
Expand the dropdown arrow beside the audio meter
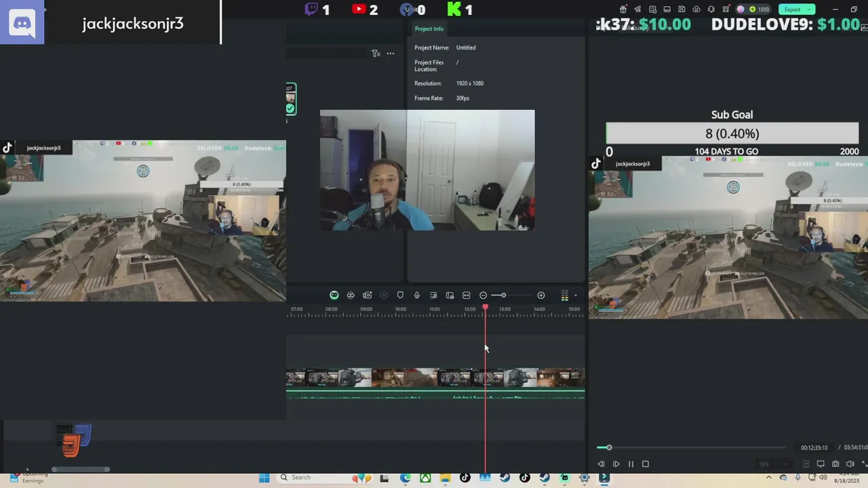[x=576, y=296]
